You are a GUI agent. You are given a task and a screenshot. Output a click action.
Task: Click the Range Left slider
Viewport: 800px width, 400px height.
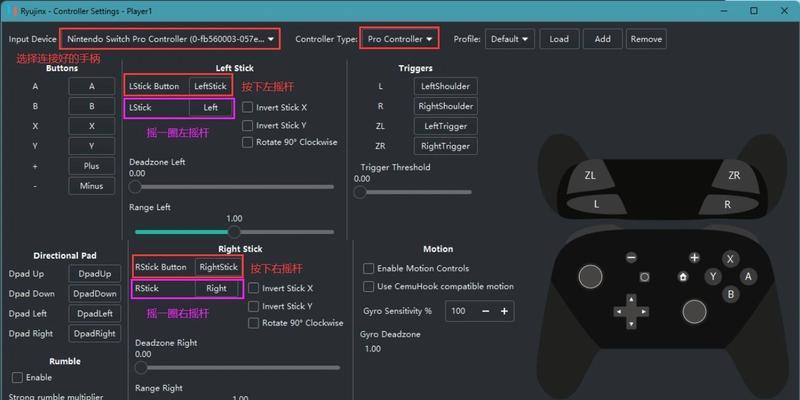point(234,232)
